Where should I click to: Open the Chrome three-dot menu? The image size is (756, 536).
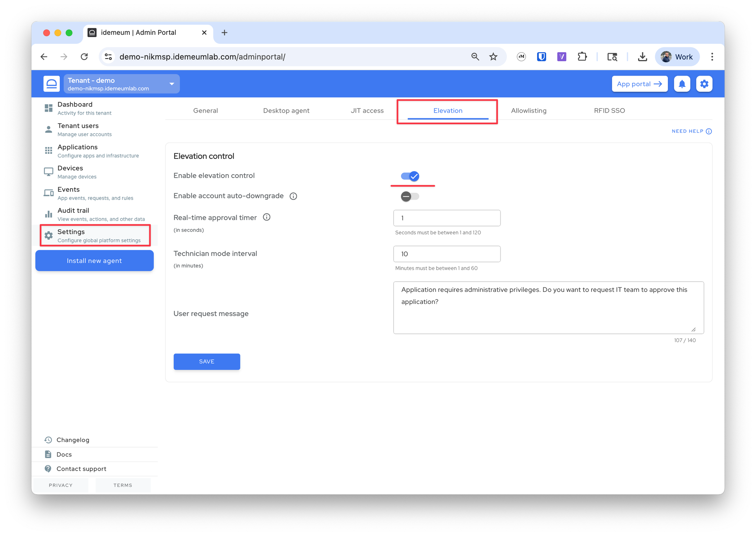[712, 57]
